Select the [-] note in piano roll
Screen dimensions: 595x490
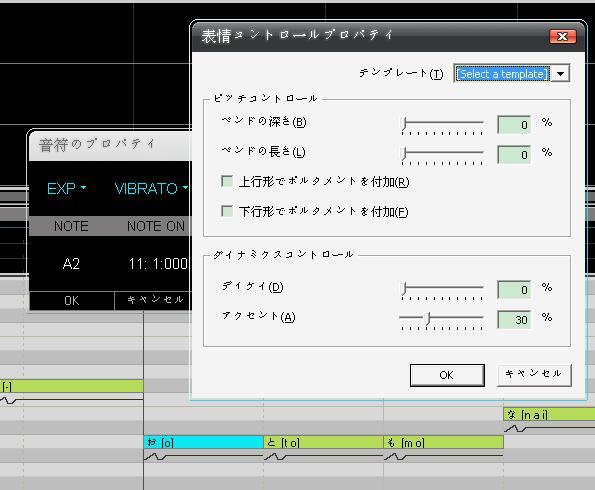[x=72, y=386]
